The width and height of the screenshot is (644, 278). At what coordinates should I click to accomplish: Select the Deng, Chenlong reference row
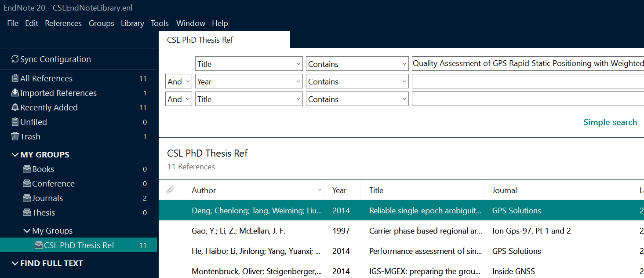(x=401, y=210)
